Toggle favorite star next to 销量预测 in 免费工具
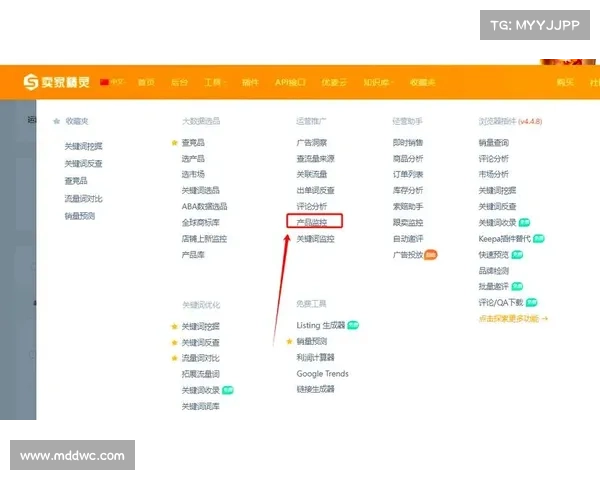600x480 pixels. (x=289, y=341)
